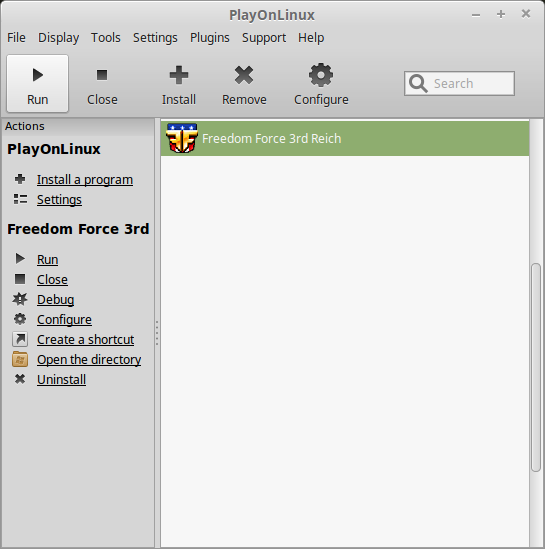The height and width of the screenshot is (549, 545).
Task: Close the PlayOnLinux window
Action: [526, 14]
